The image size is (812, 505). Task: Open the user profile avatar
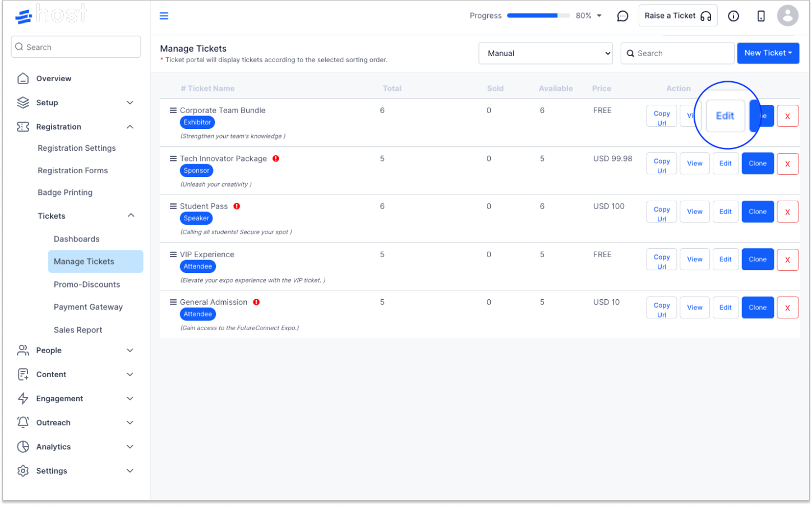(x=787, y=16)
